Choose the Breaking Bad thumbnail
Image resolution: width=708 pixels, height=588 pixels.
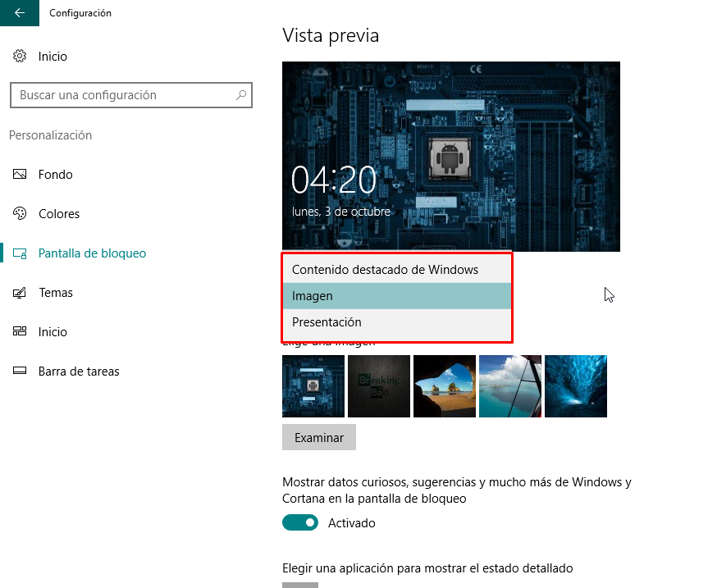point(379,386)
